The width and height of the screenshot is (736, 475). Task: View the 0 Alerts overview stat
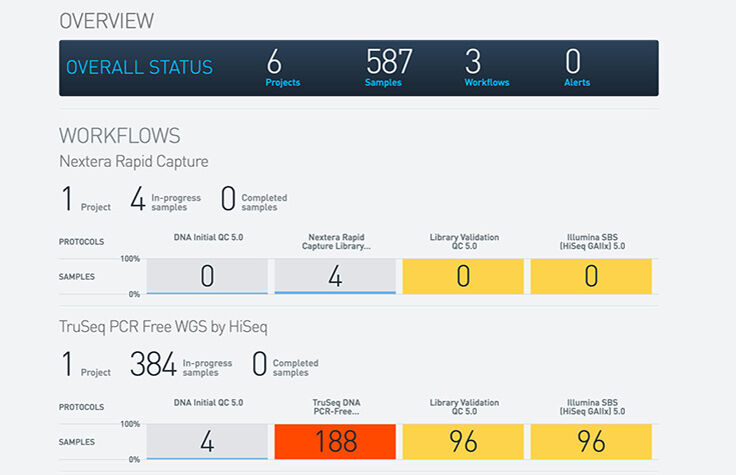click(576, 68)
